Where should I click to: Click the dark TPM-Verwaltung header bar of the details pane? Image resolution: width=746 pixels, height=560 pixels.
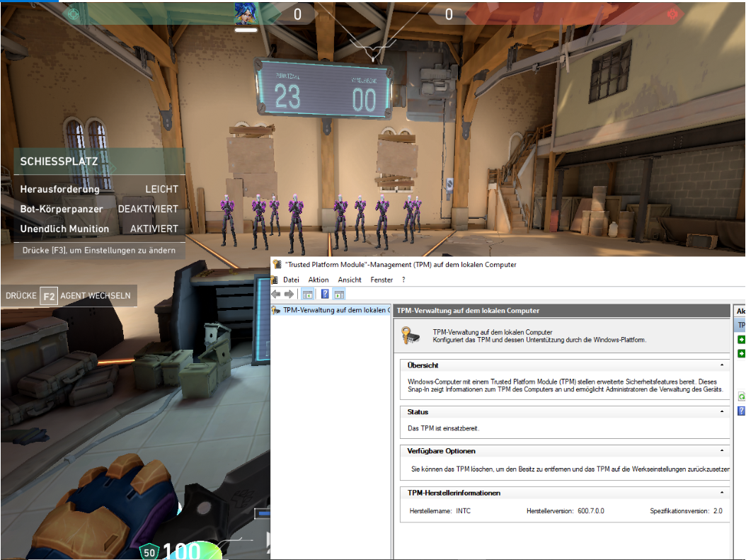(x=562, y=311)
